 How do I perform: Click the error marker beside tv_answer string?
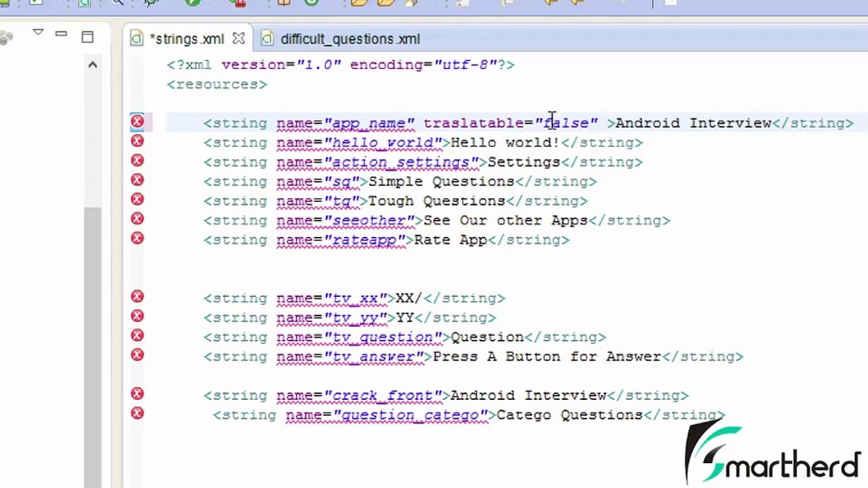(137, 354)
